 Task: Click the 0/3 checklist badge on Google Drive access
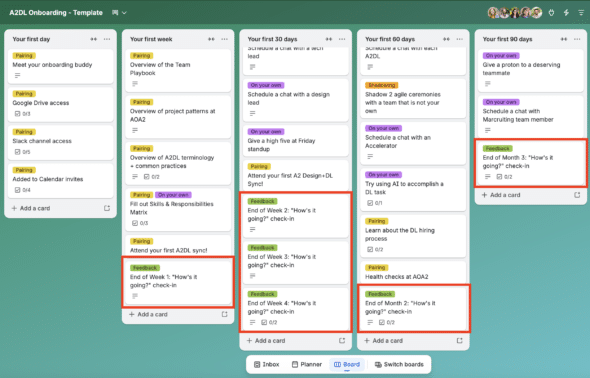[23, 114]
